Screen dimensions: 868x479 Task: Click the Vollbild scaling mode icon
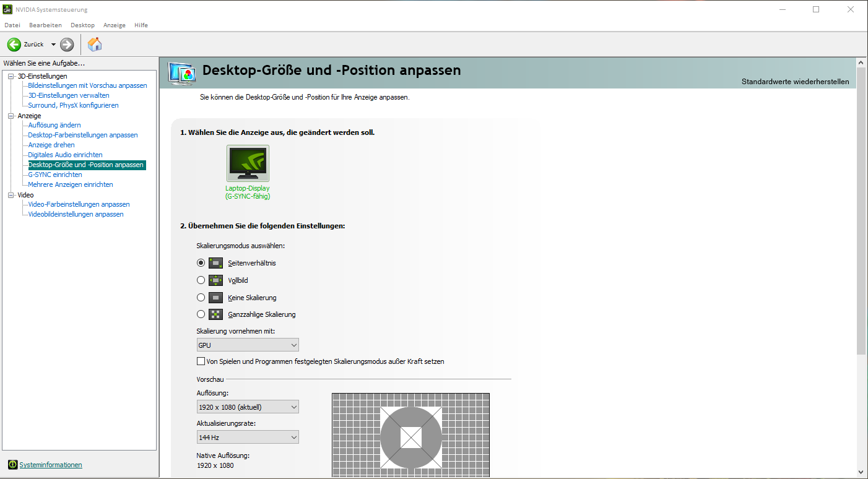[x=215, y=280]
